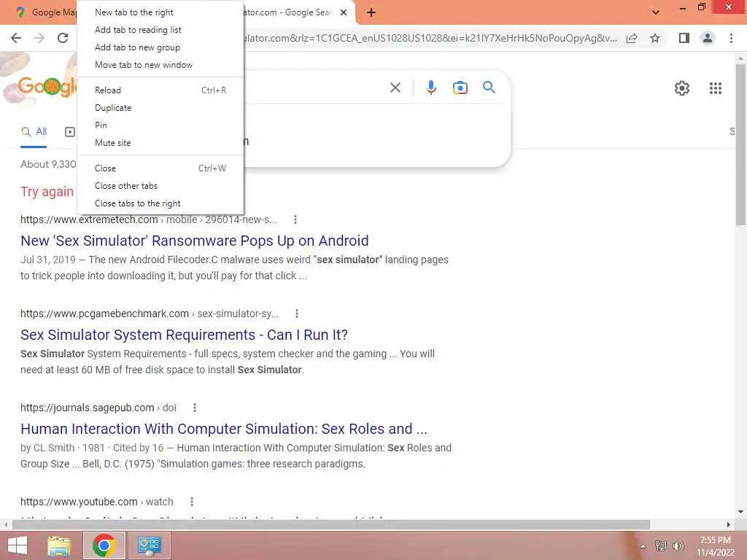This screenshot has width=747, height=560.
Task: Open the volume speaker tray icon
Action: click(x=678, y=545)
